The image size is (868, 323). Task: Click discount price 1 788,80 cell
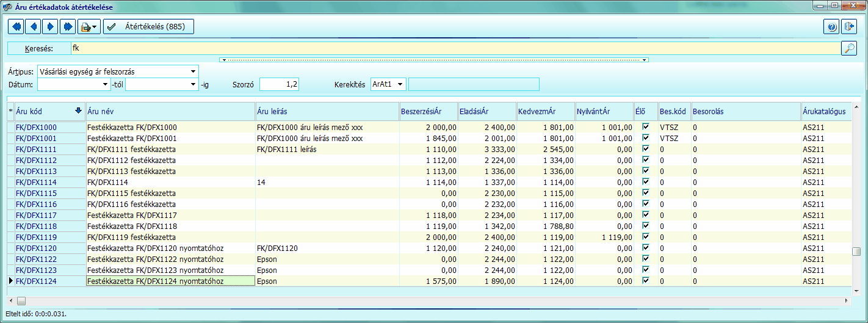[546, 226]
